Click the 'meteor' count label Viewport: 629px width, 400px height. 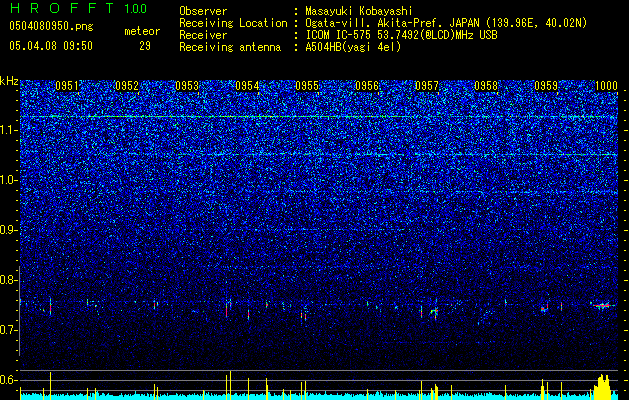tap(142, 31)
